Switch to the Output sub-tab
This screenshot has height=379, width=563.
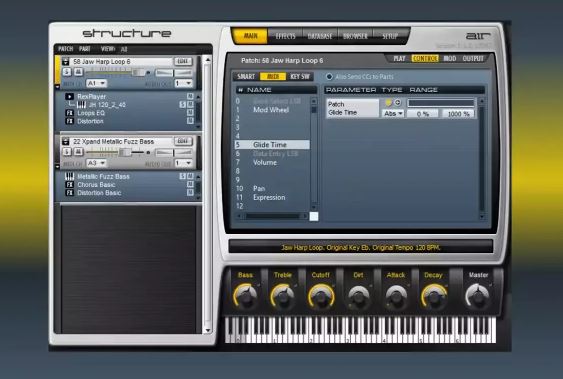coord(473,59)
